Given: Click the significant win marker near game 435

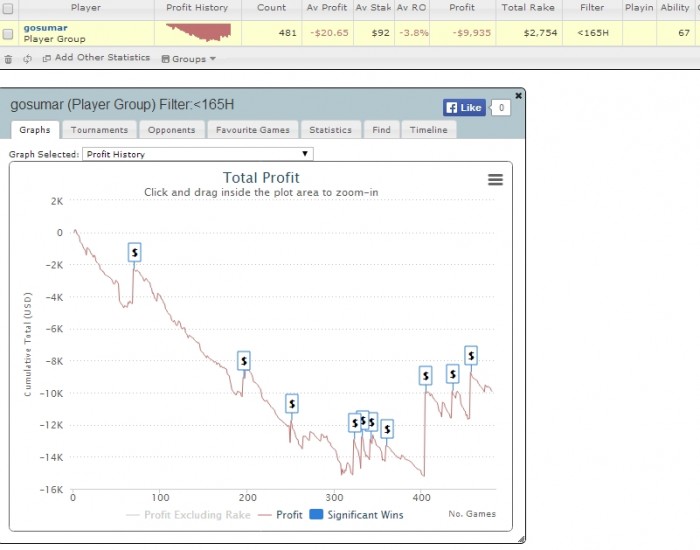Looking at the screenshot, I should [x=453, y=374].
